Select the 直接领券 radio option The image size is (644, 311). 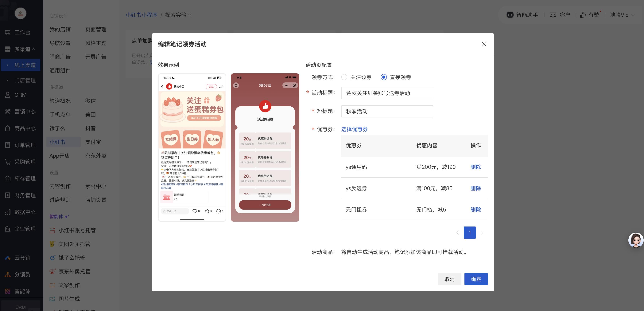click(x=383, y=77)
